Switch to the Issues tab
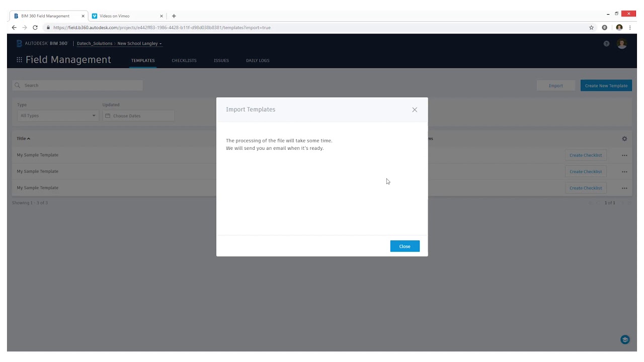Screen dimensions: 644x362 pyautogui.click(x=221, y=60)
